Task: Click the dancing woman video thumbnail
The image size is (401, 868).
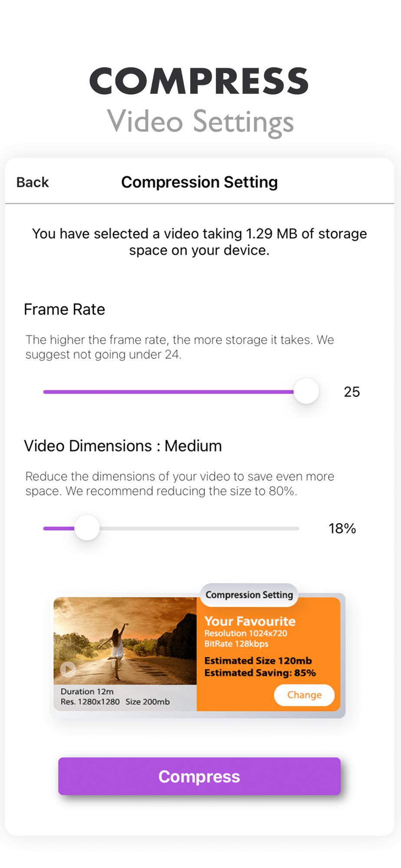Action: [x=125, y=640]
